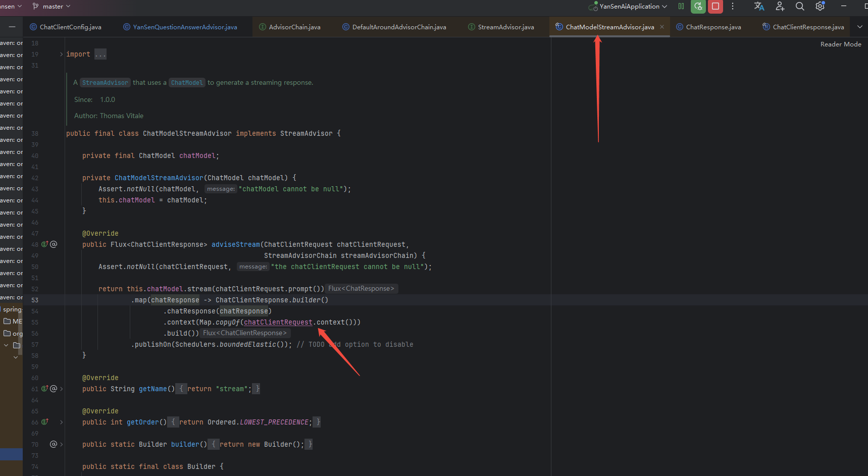Image resolution: width=868 pixels, height=476 pixels.
Task: Minimize the IDE window
Action: [843, 7]
